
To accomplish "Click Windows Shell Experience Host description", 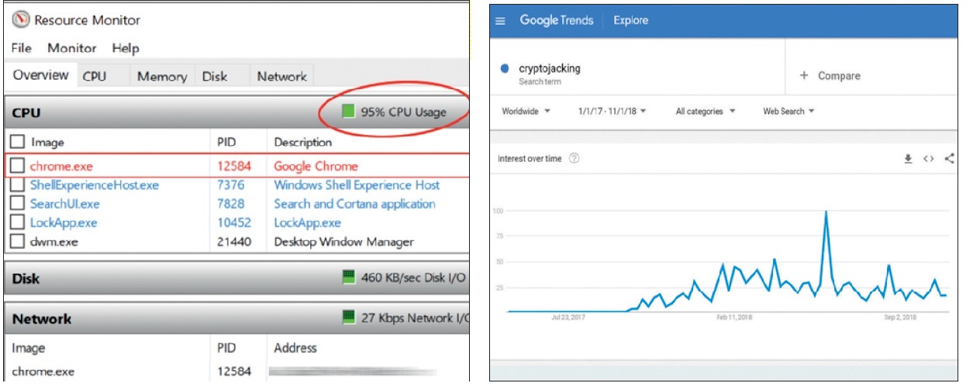I will pyautogui.click(x=357, y=185).
